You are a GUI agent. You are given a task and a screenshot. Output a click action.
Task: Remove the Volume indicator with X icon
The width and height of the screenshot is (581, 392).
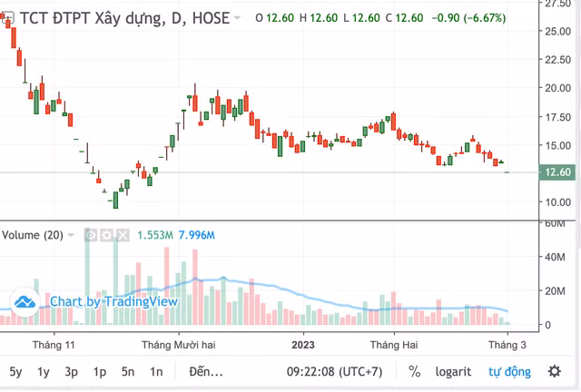(x=122, y=235)
